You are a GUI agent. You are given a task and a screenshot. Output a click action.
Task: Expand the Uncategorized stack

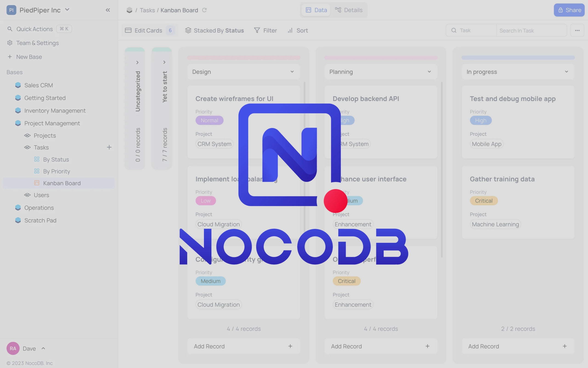[137, 63]
